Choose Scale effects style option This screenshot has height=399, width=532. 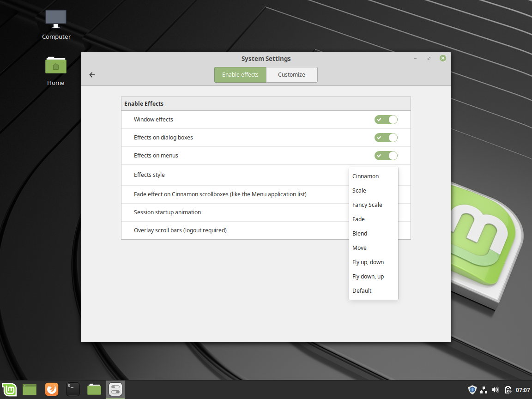(373, 190)
